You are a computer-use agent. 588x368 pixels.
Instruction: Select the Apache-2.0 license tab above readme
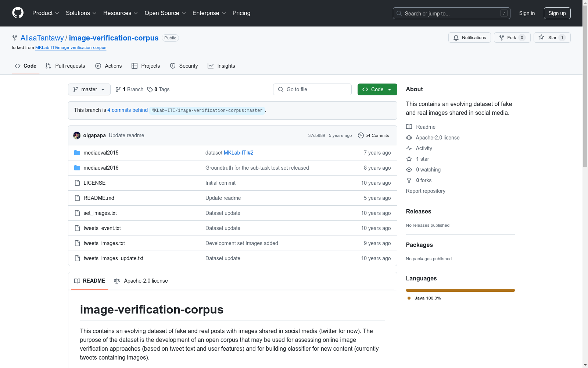[141, 281]
